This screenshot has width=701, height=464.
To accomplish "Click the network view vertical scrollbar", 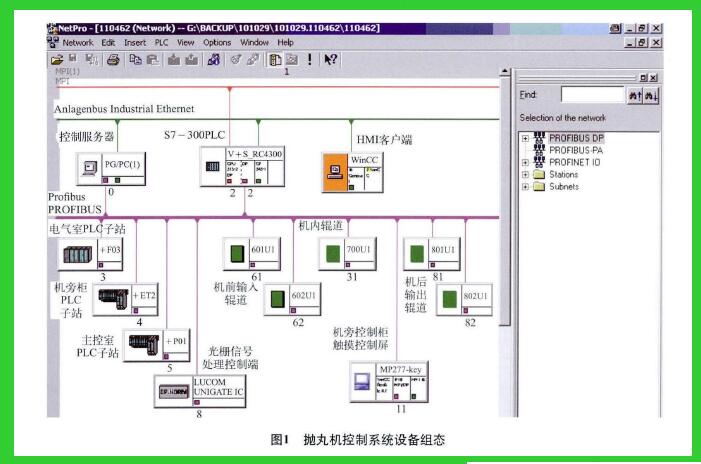I will (x=504, y=201).
